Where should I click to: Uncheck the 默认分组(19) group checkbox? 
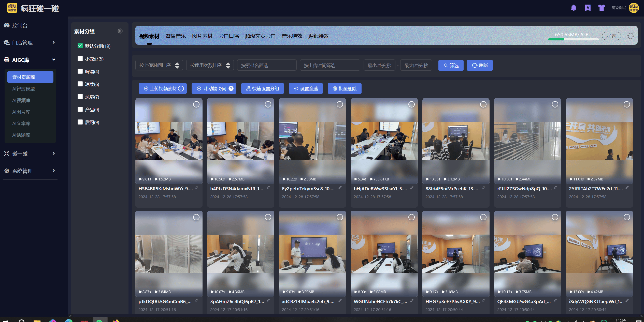point(80,46)
